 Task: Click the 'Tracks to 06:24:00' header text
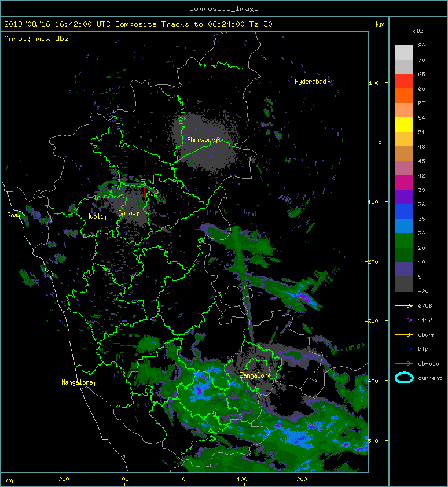point(203,24)
